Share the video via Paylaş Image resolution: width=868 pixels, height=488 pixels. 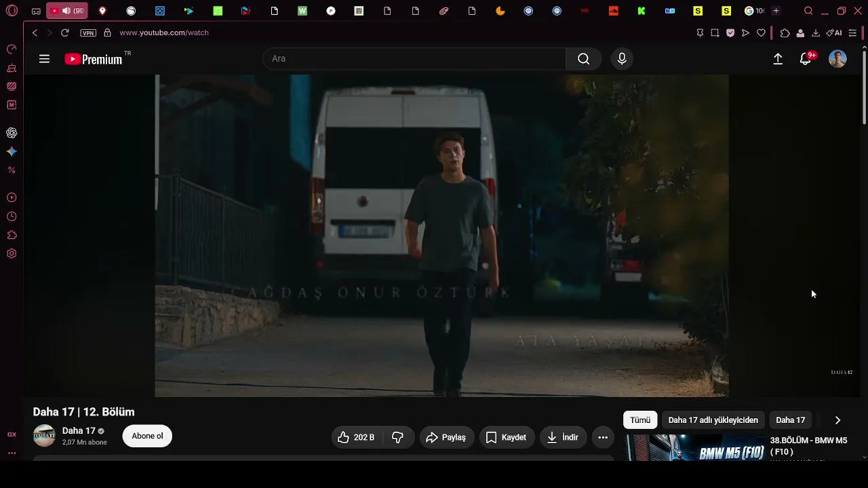pyautogui.click(x=446, y=437)
